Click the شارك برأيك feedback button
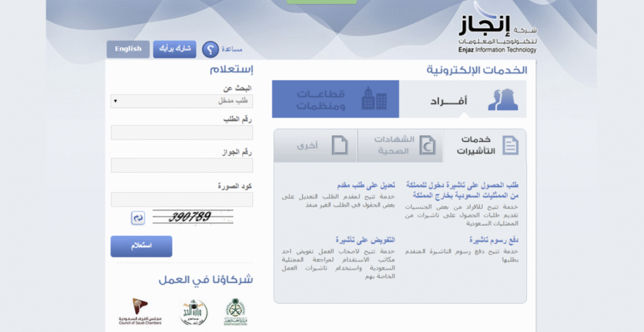644x332 pixels. (175, 49)
